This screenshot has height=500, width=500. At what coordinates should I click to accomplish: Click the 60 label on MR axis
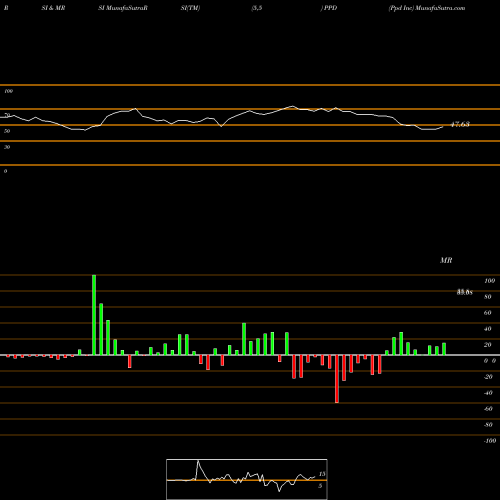488,313
